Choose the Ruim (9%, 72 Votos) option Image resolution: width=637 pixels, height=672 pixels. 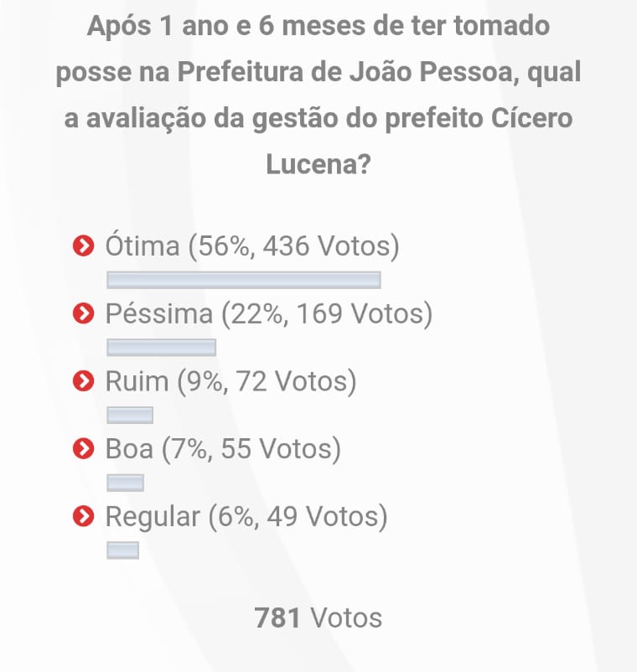231,382
